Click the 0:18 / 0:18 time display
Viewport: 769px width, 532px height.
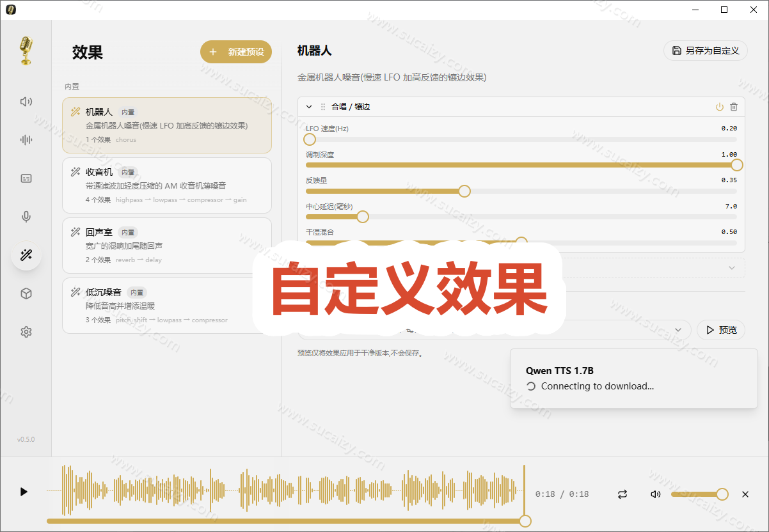tap(562, 494)
